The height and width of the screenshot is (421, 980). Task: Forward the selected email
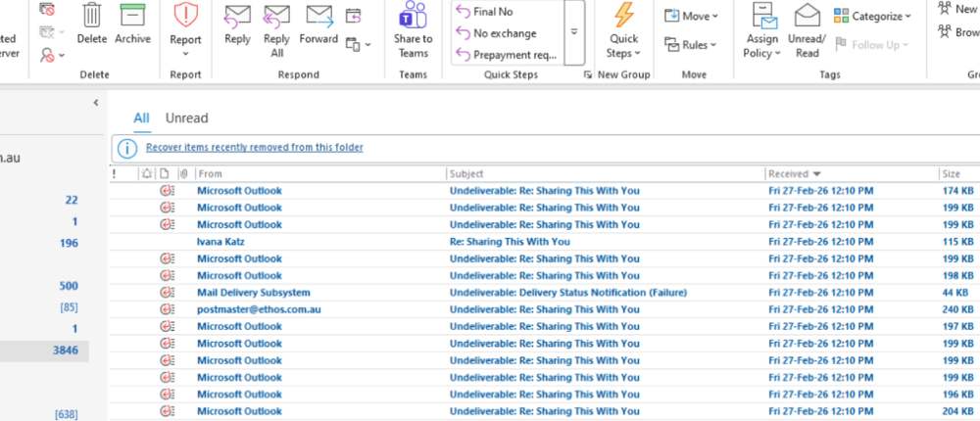pyautogui.click(x=318, y=17)
